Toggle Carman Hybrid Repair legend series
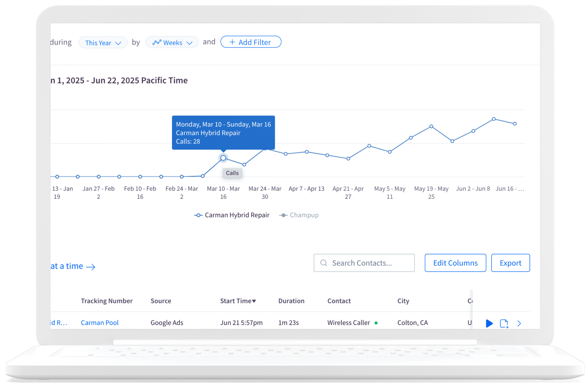The image size is (588, 385). 232,215
